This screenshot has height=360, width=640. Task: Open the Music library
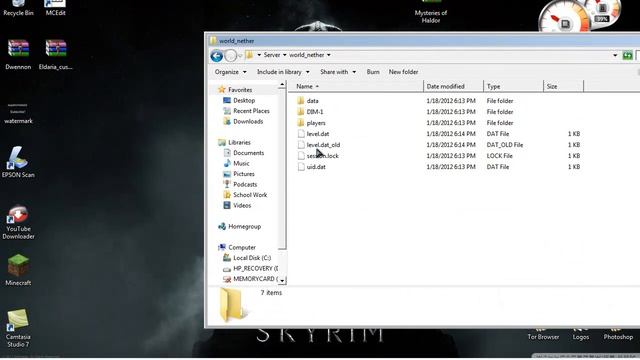[x=236, y=163]
